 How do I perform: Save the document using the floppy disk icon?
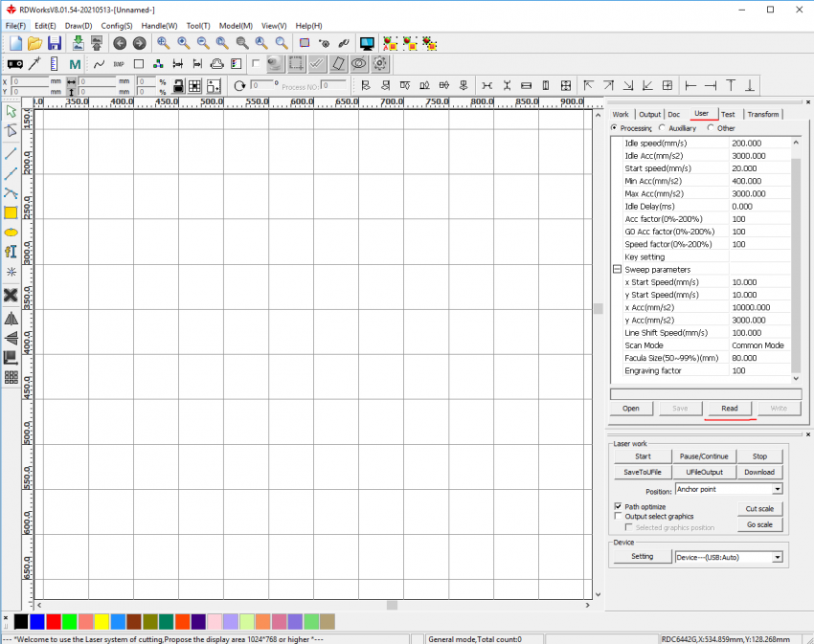point(54,43)
